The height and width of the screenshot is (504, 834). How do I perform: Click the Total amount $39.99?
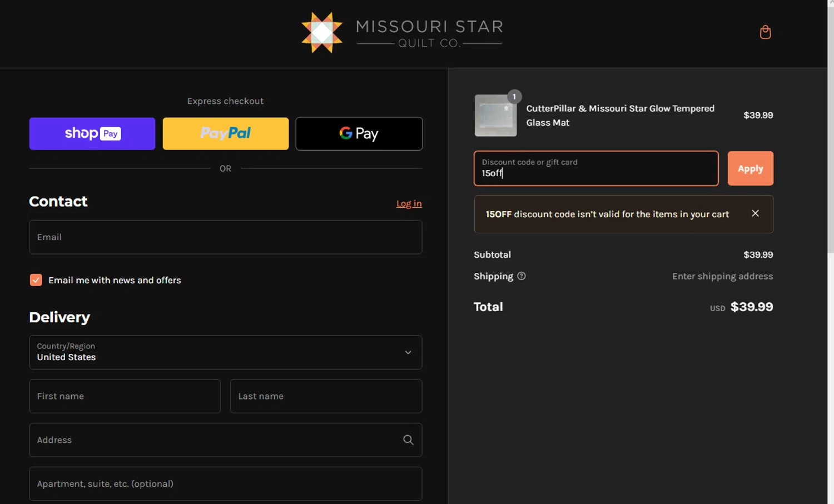click(x=752, y=307)
